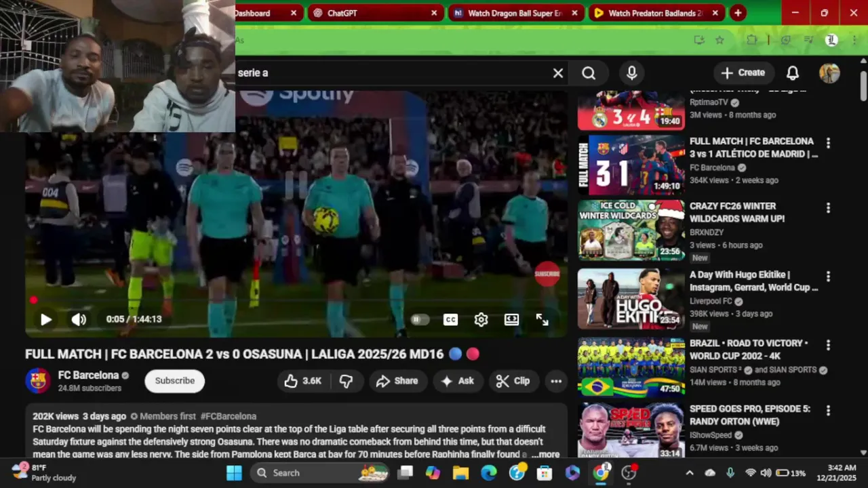The image size is (868, 488).
Task: Open Microsoft Store from taskbar
Action: coord(545,473)
